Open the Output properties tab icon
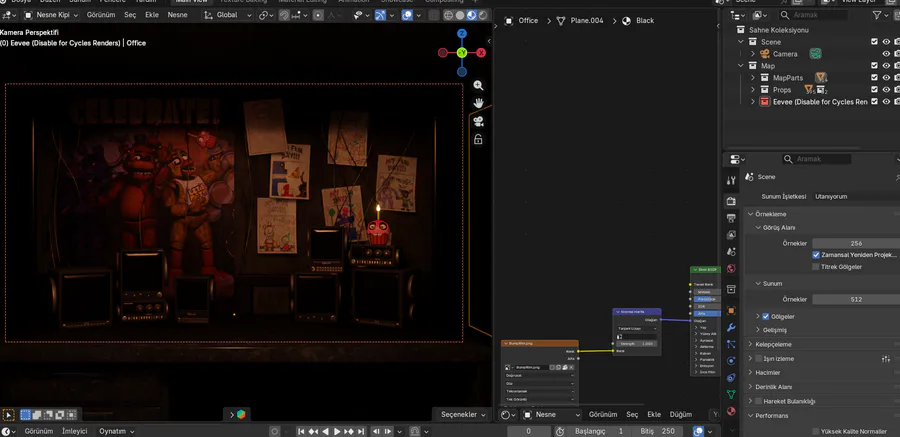 731,218
